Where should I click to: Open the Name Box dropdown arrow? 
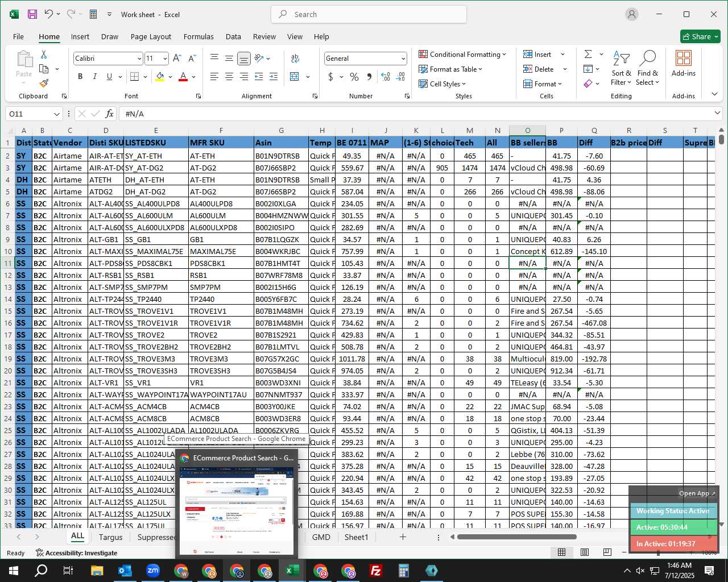click(56, 114)
